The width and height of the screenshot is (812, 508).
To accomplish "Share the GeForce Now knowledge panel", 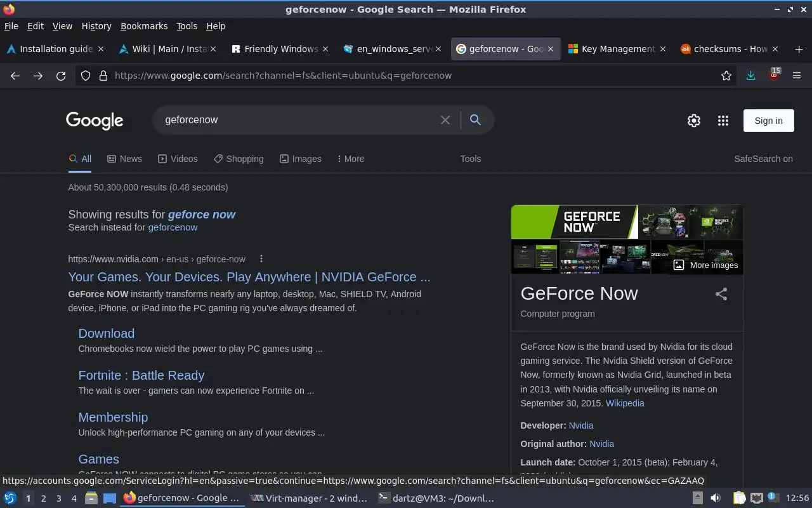I will coord(721,294).
